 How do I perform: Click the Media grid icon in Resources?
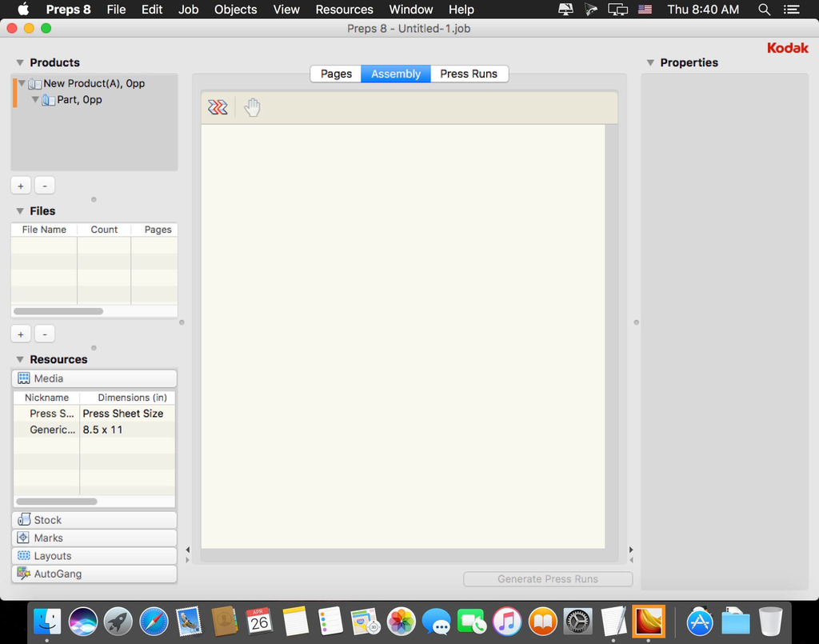tap(24, 378)
